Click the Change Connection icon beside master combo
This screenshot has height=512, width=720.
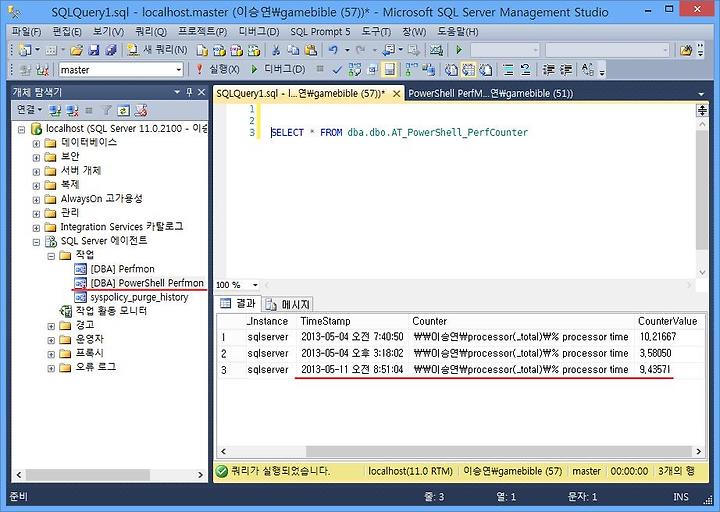(42, 70)
